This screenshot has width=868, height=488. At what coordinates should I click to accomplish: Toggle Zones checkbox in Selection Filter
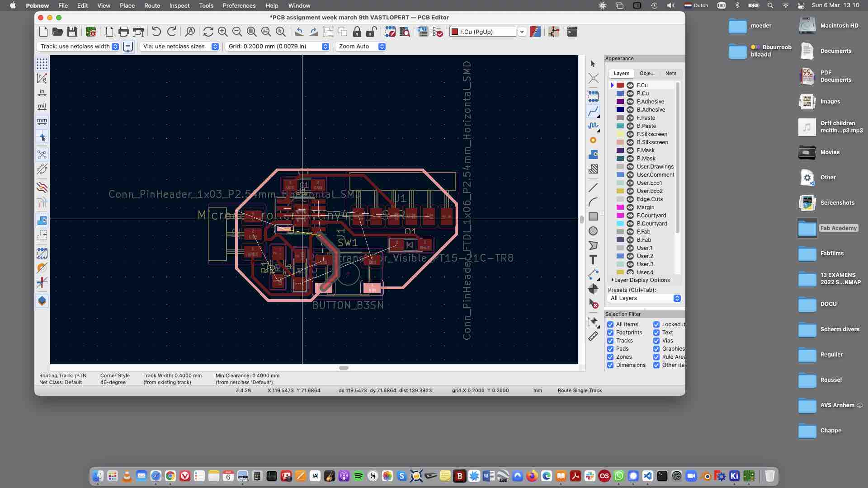tap(610, 357)
